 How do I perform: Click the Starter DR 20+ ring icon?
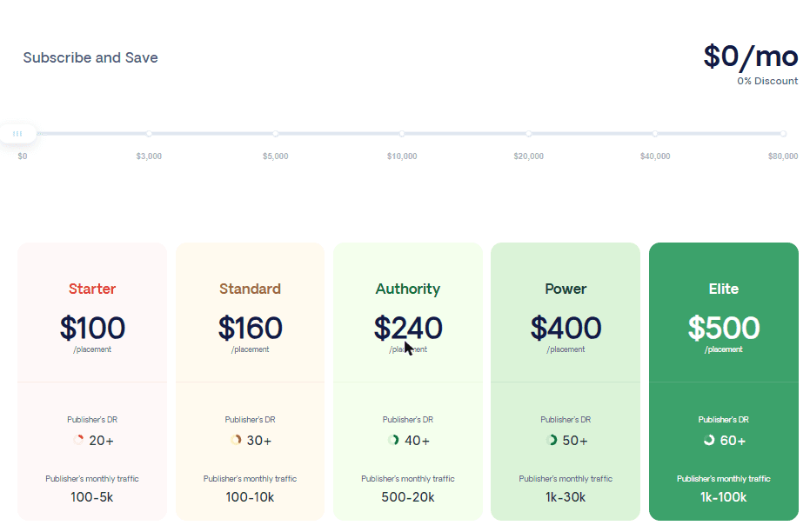pos(78,440)
